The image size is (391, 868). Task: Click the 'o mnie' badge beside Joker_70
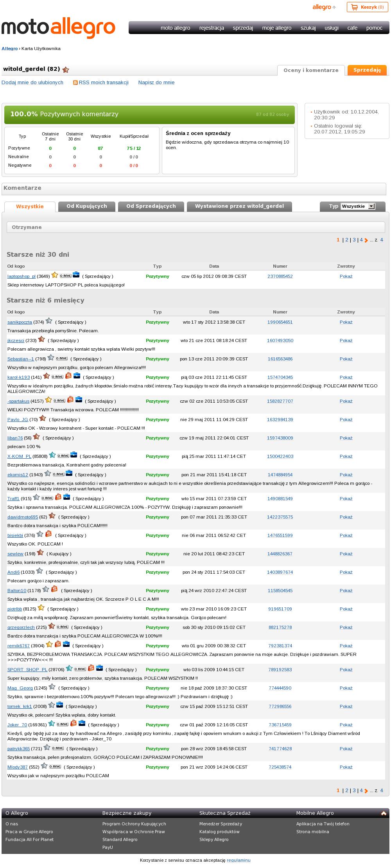[63, 724]
